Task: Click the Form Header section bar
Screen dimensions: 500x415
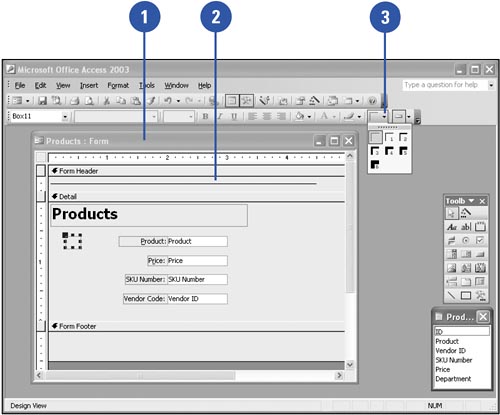Action: pos(197,171)
